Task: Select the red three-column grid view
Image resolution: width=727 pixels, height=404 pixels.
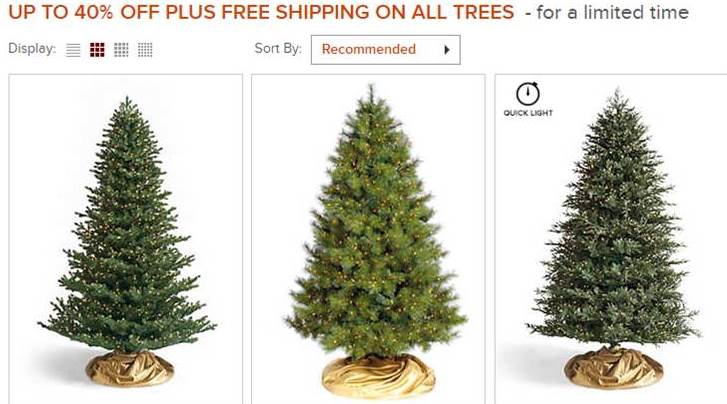Action: 97,50
